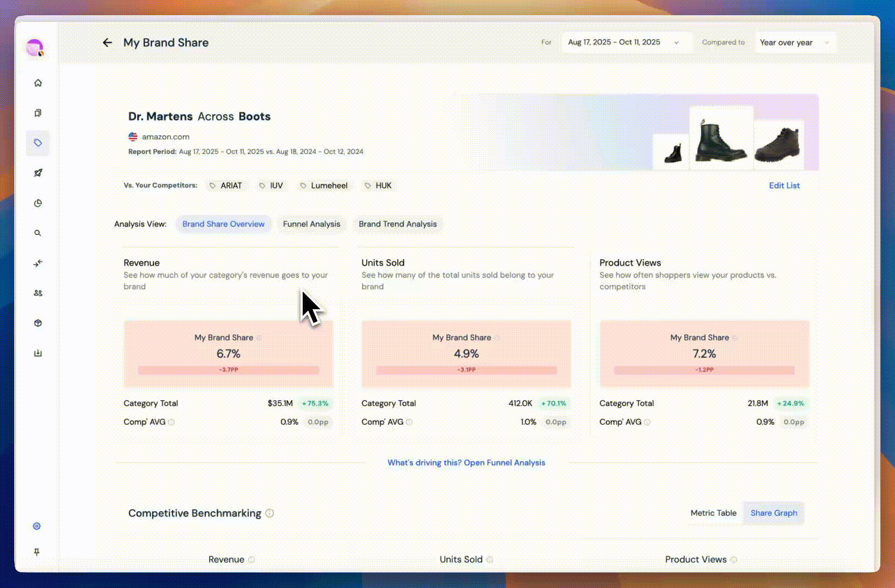Image resolution: width=895 pixels, height=588 pixels.
Task: Expand the Year over year comparison dropdown
Action: [x=794, y=42]
